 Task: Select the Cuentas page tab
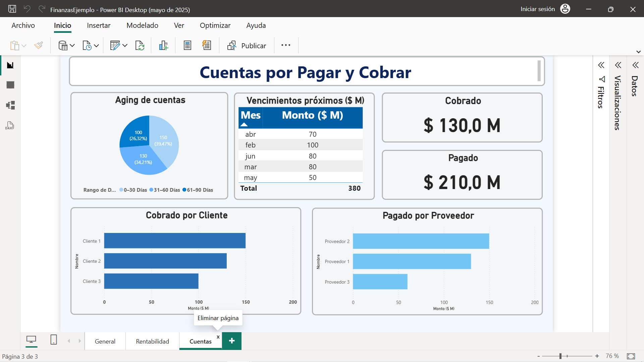[x=200, y=341]
